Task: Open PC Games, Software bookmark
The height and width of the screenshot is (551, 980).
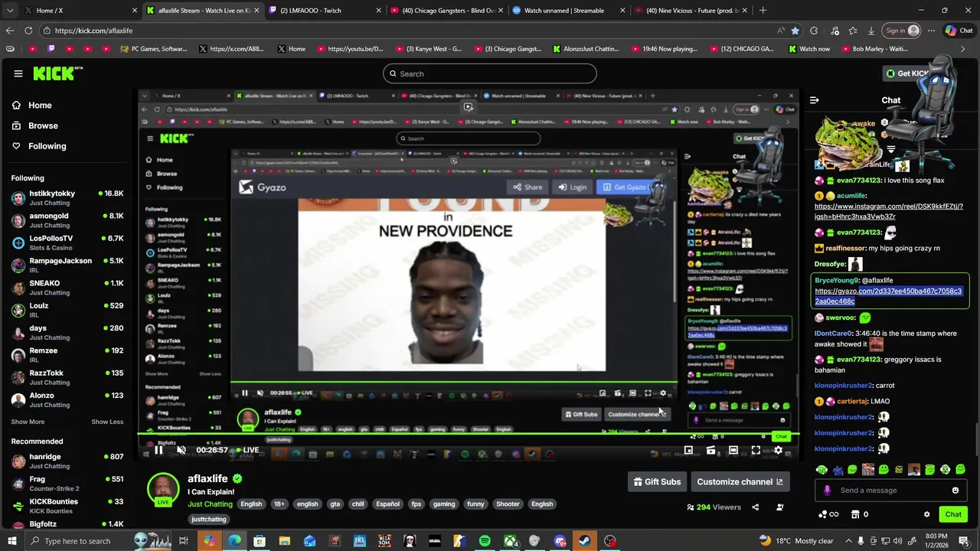Action: click(x=154, y=49)
